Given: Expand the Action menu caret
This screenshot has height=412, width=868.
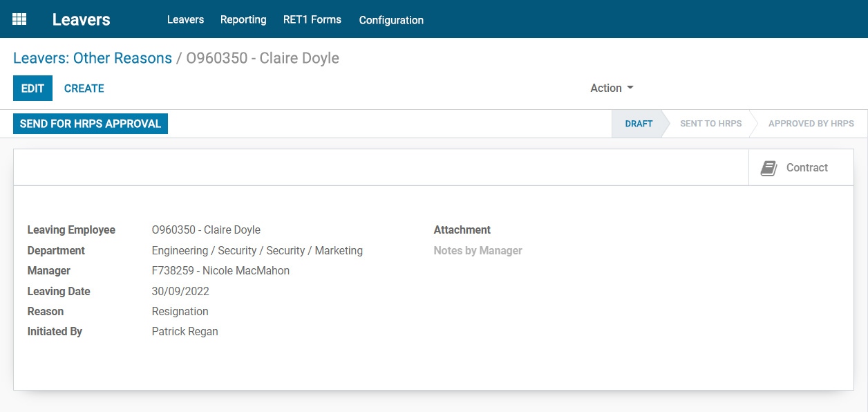Looking at the screenshot, I should (x=628, y=88).
